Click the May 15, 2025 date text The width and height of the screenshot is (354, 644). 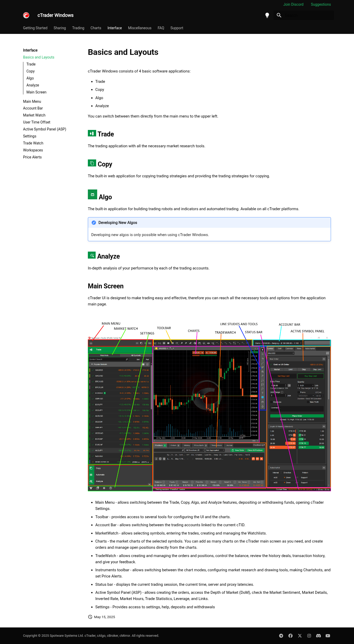click(x=104, y=617)
